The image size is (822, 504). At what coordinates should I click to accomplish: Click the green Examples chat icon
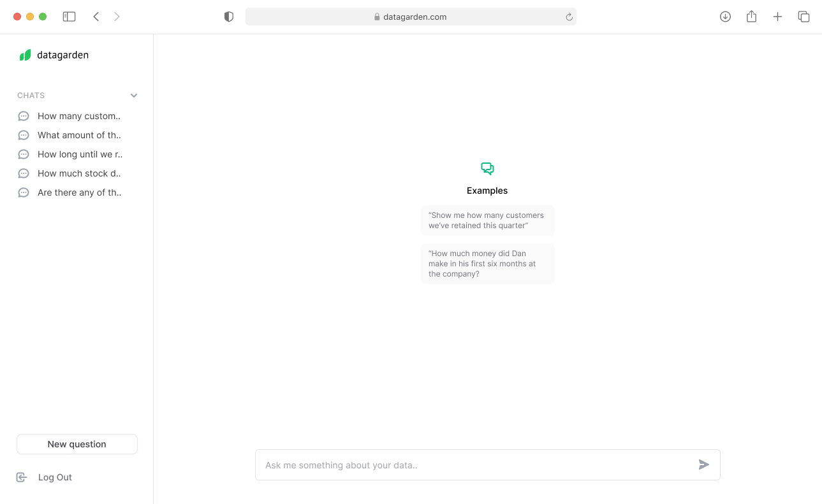487,168
